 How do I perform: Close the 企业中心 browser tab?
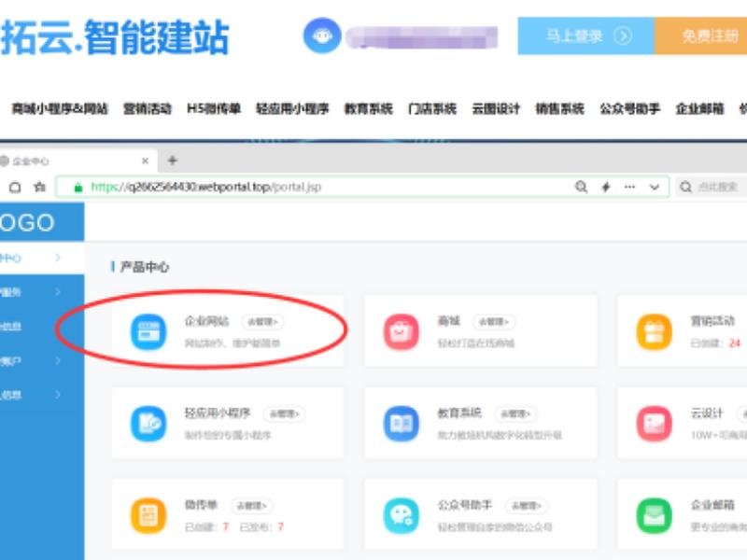pos(146,161)
